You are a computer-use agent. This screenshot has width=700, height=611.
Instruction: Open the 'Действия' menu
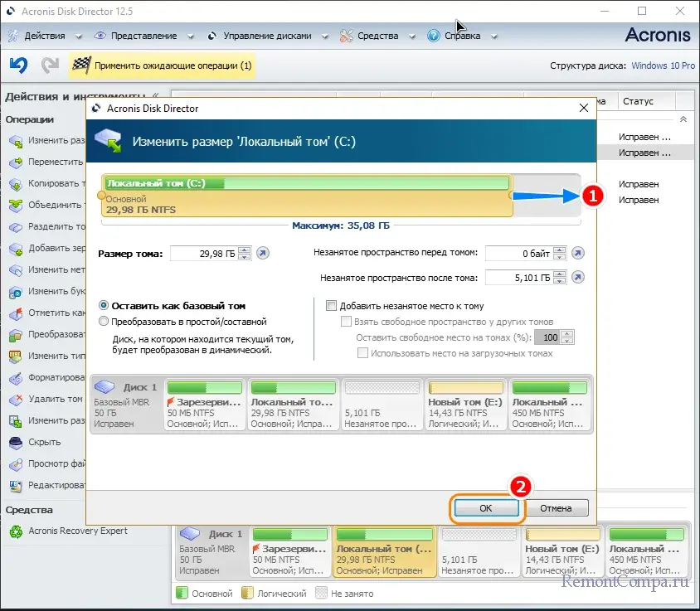click(45, 36)
